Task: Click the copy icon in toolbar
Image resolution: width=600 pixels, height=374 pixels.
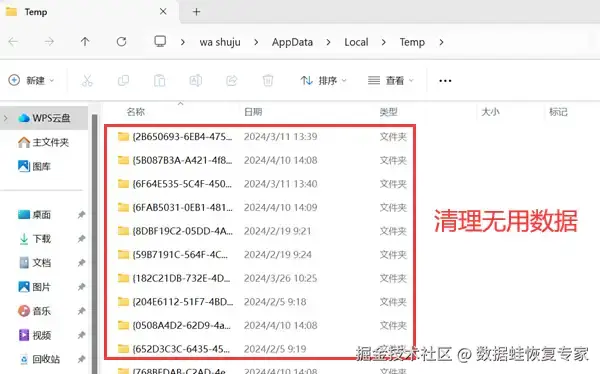Action: pos(123,80)
